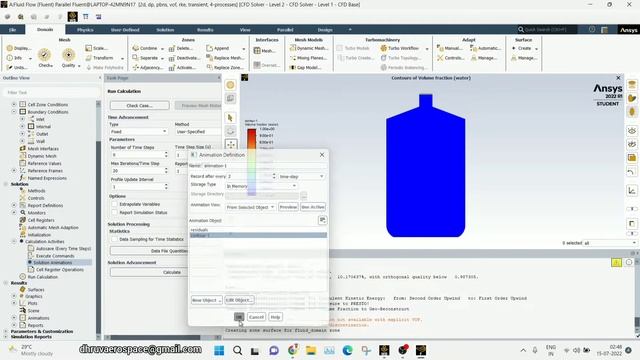The width and height of the screenshot is (640, 360).
Task: Expand the Graphics results node
Action: tap(14, 296)
